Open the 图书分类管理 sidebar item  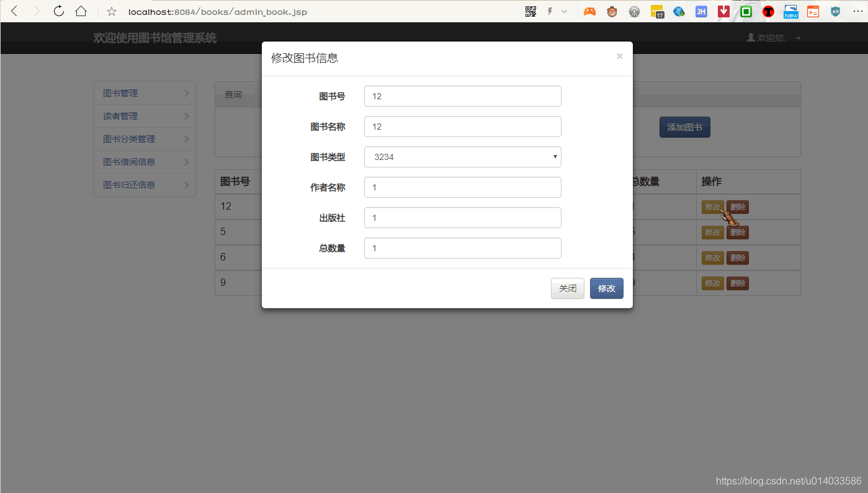tap(145, 139)
